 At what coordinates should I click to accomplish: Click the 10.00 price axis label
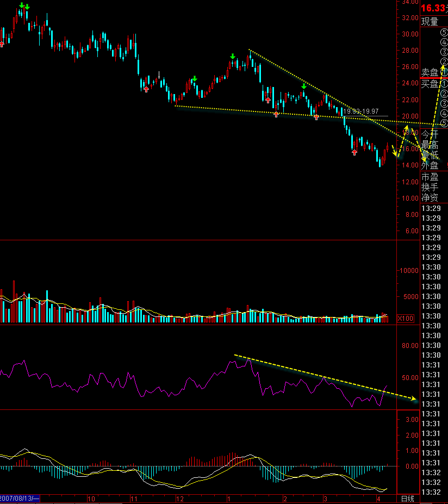coord(410,198)
